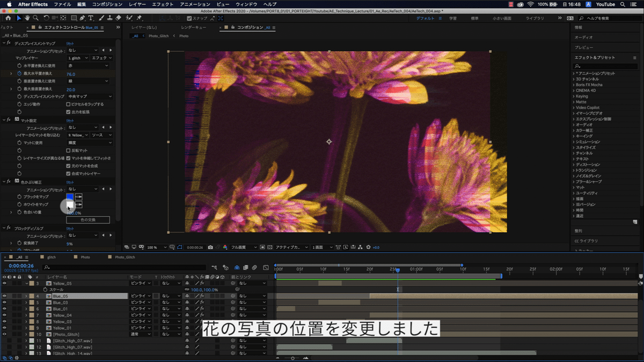Open the アニメーション menu
Viewport: 644px width, 362px height.
(x=195, y=4)
